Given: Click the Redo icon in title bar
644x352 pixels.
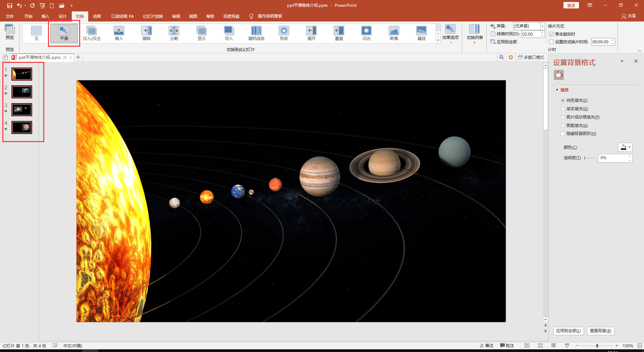Looking at the screenshot, I should [32, 5].
